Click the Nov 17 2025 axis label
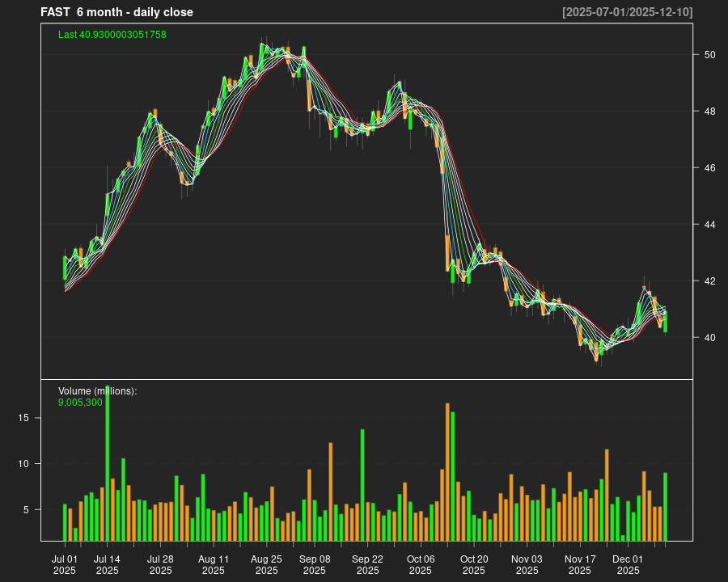This screenshot has width=728, height=582. pos(580,564)
